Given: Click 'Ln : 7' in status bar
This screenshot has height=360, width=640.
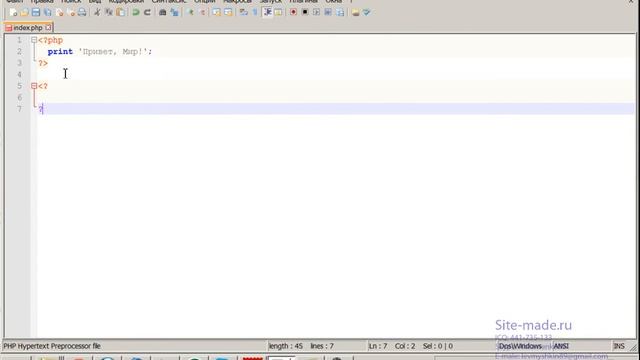Looking at the screenshot, I should [x=378, y=346].
